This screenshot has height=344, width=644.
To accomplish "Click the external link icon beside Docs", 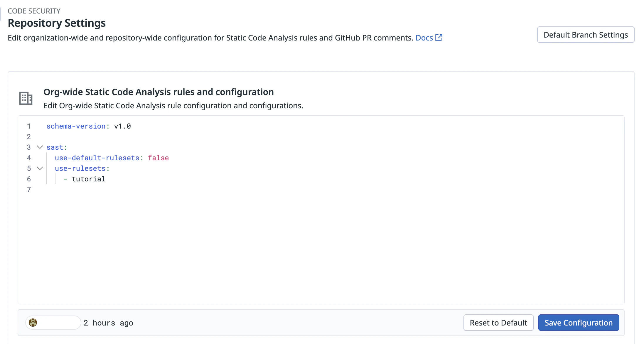I will (x=439, y=38).
